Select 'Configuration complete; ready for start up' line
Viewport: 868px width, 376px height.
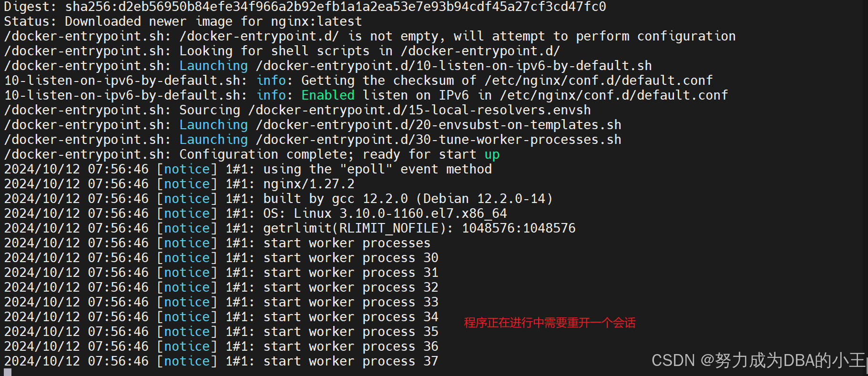252,154
